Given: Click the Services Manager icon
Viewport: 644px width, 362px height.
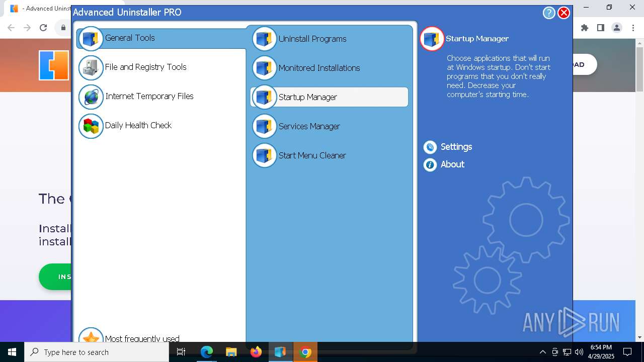Looking at the screenshot, I should pos(264,126).
